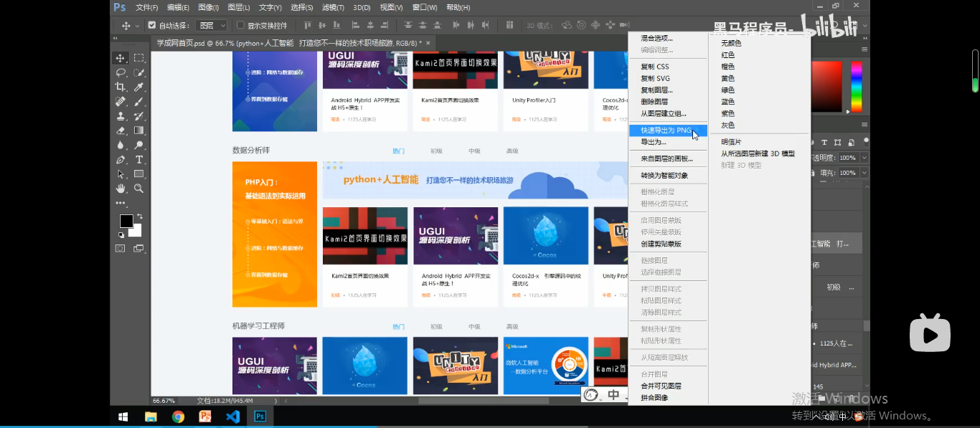This screenshot has width=980, height=428.
Task: Select the Rectangular Marquee tool
Action: click(x=138, y=58)
